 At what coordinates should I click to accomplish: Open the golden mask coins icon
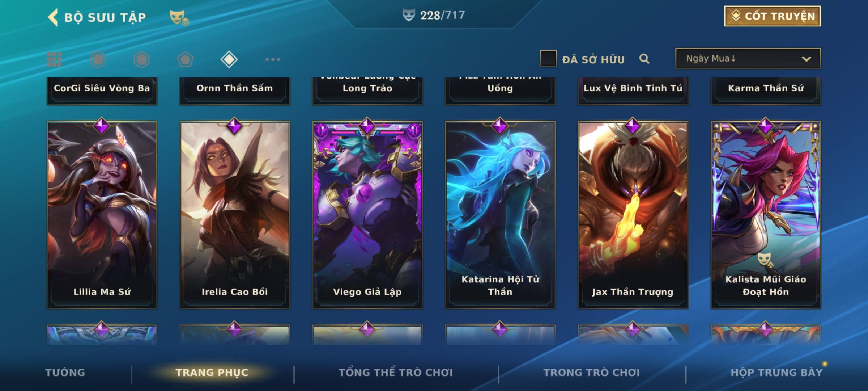click(x=179, y=18)
